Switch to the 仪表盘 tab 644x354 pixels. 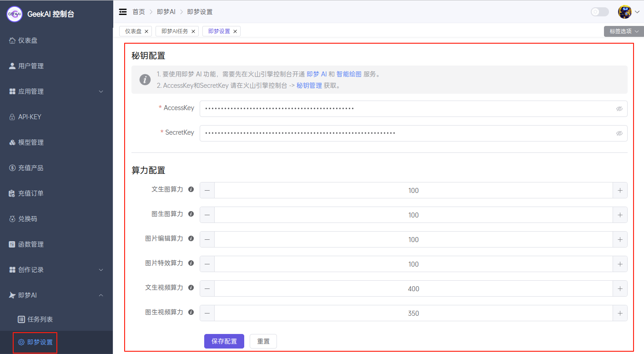pyautogui.click(x=133, y=31)
